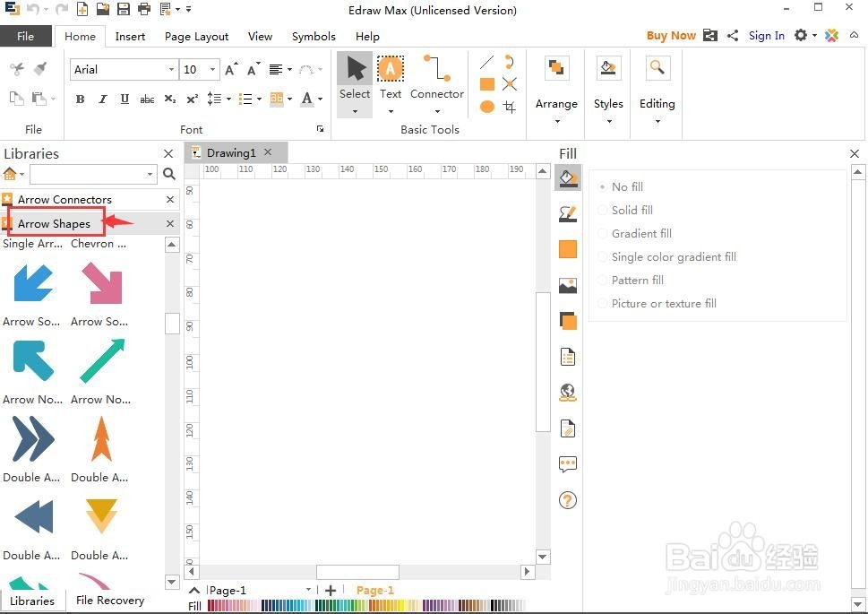Expand the Arrange dropdown

point(557,121)
